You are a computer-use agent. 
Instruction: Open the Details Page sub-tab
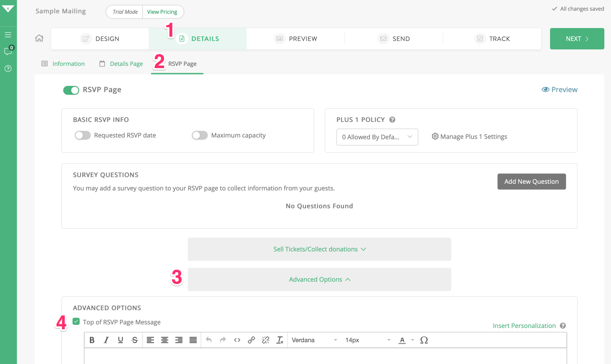121,64
